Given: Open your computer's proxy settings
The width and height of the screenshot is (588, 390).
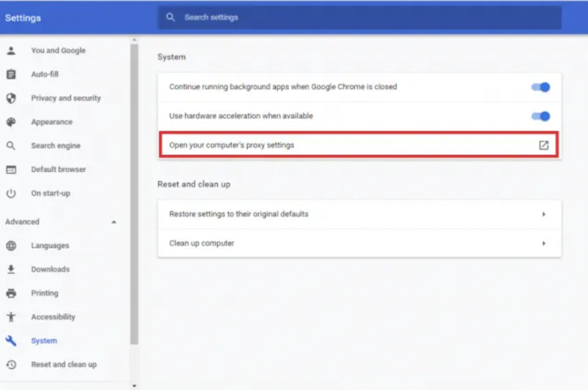Looking at the screenshot, I should (x=359, y=145).
